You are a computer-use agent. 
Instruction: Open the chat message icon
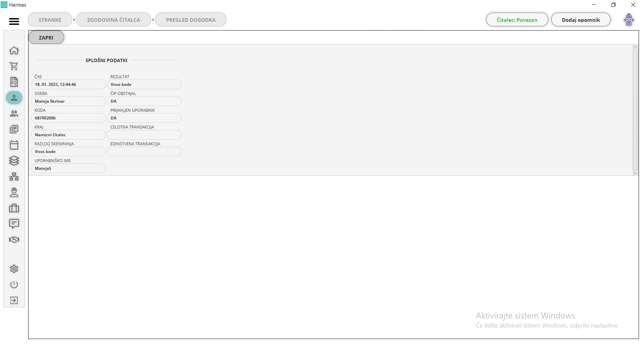[14, 224]
